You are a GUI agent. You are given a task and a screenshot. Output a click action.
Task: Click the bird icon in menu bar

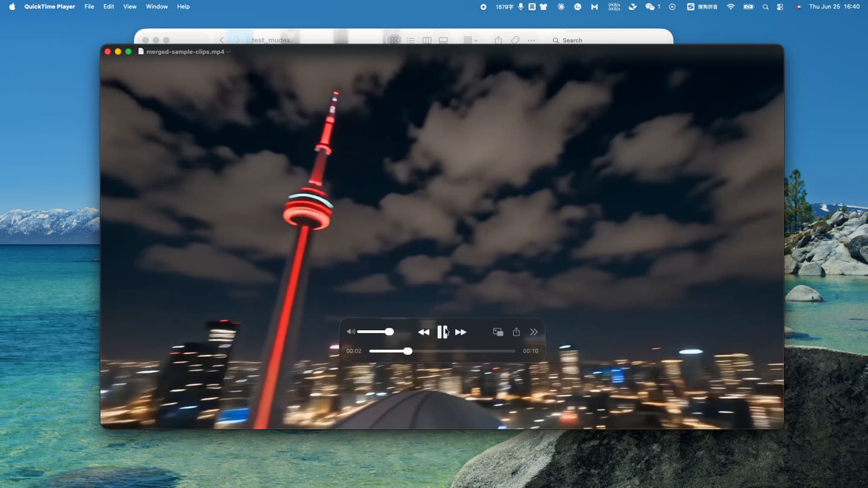coord(632,7)
